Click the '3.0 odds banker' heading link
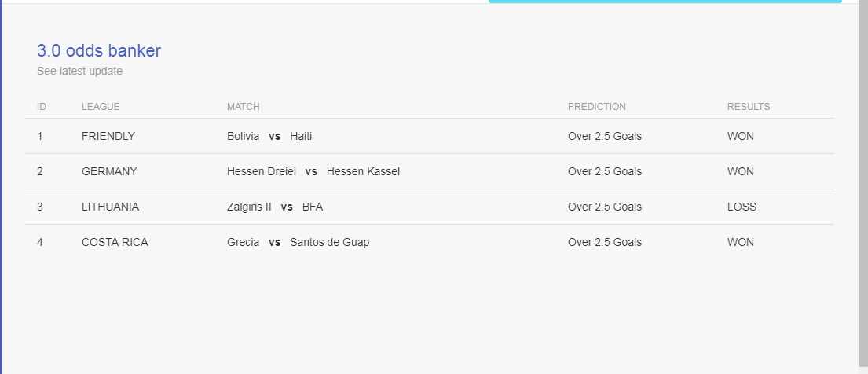868x374 pixels. click(x=98, y=51)
